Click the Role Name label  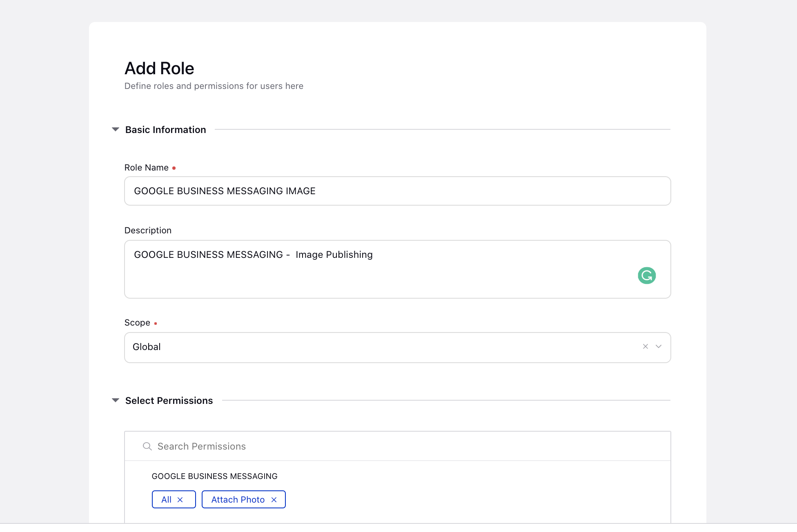pyautogui.click(x=146, y=168)
